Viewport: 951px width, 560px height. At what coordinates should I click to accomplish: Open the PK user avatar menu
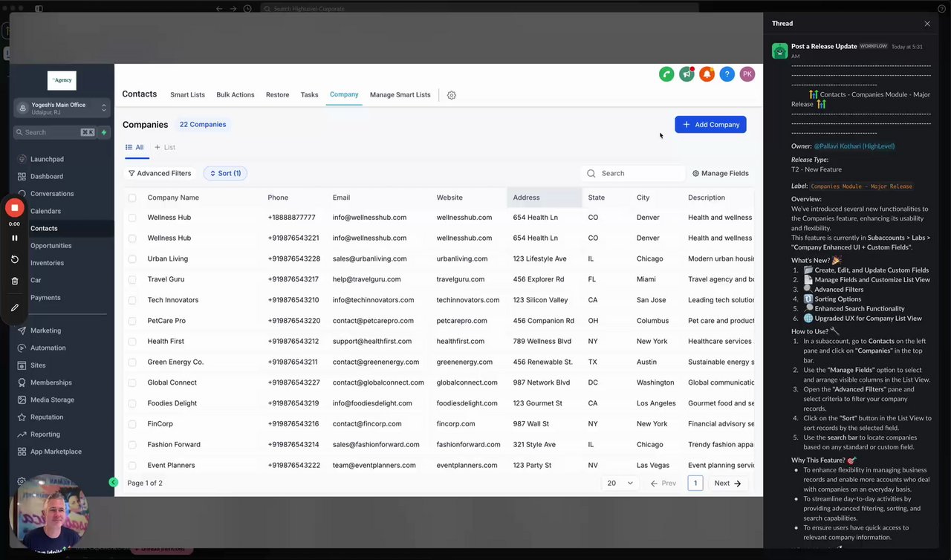747,74
